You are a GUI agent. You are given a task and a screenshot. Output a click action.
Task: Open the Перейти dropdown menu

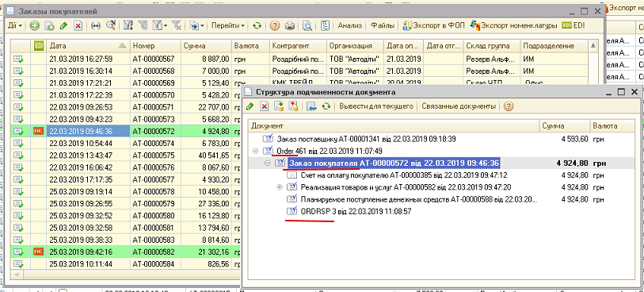(x=228, y=25)
